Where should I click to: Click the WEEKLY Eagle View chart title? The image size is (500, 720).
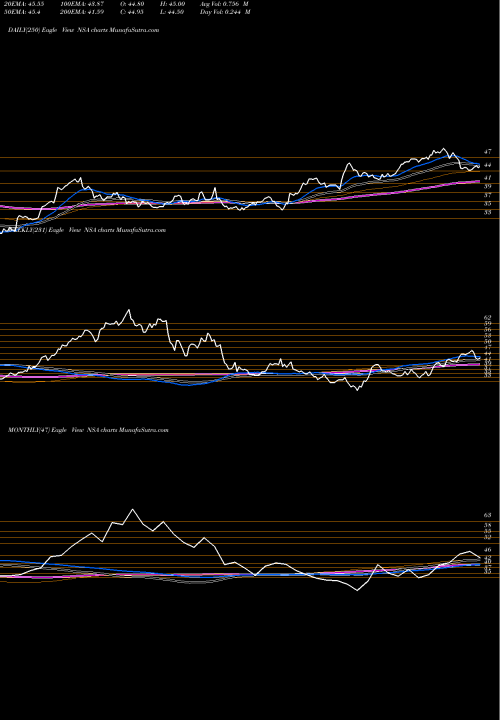[87, 230]
